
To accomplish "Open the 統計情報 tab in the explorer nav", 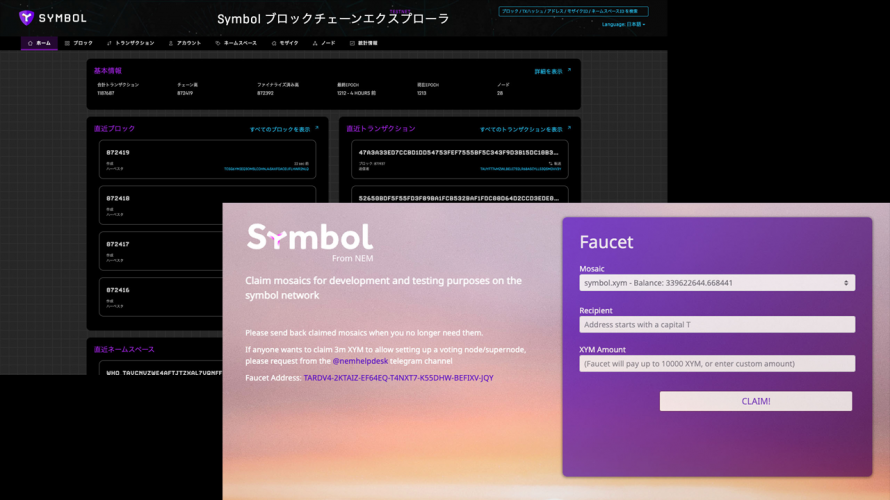I will pos(363,43).
